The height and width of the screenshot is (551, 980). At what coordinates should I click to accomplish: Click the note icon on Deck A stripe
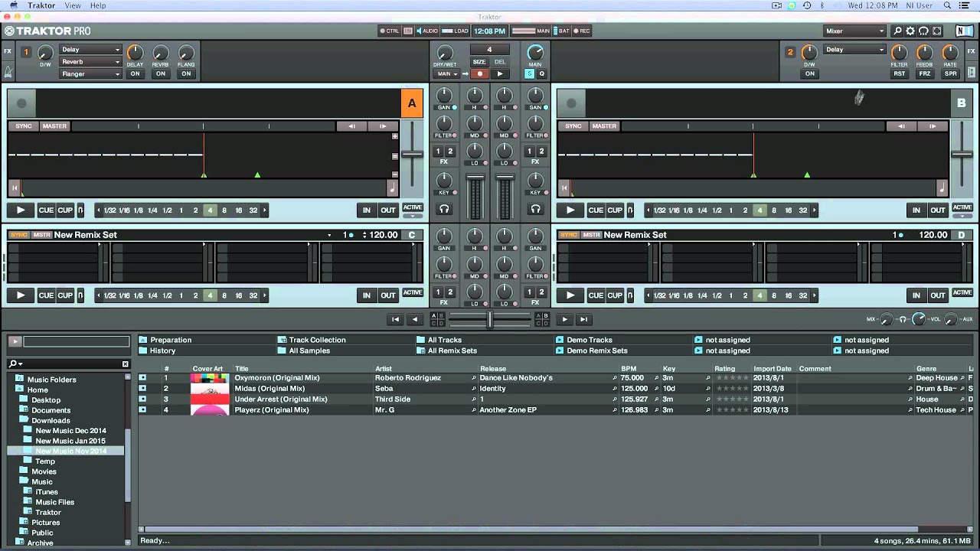[393, 187]
